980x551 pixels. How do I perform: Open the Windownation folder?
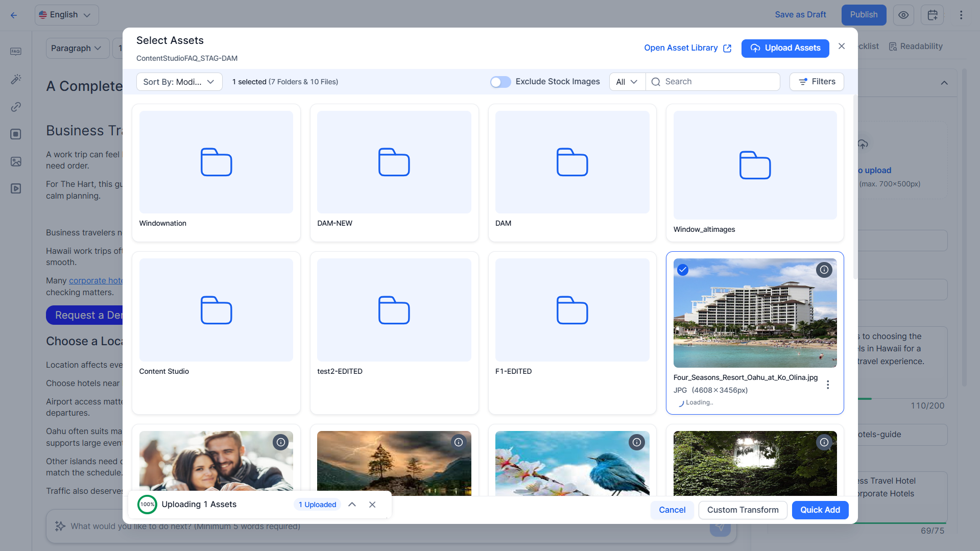point(216,173)
